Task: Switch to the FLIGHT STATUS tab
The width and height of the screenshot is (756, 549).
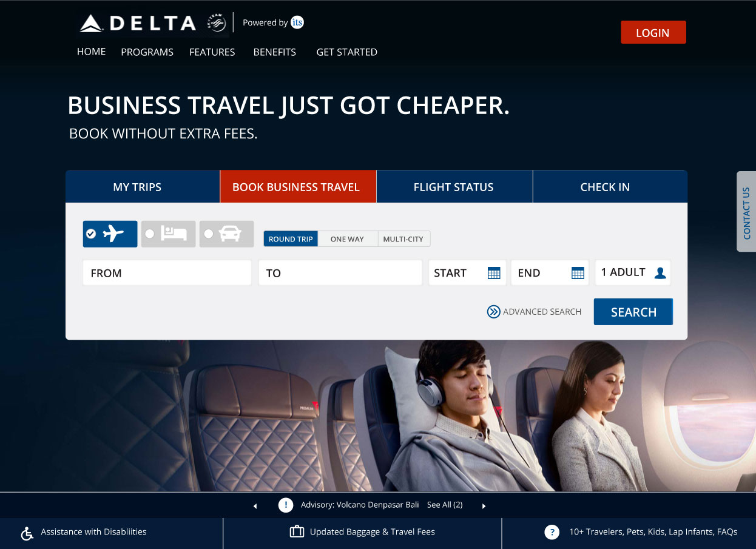Action: point(454,187)
